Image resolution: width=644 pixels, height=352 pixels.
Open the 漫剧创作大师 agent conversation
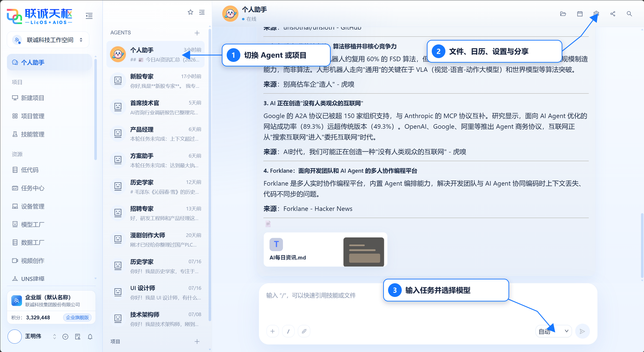tap(155, 240)
